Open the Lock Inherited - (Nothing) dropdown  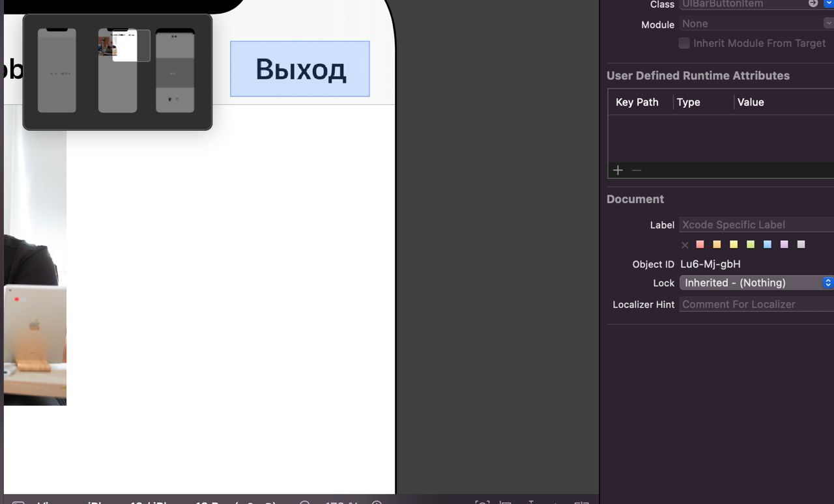click(x=757, y=283)
